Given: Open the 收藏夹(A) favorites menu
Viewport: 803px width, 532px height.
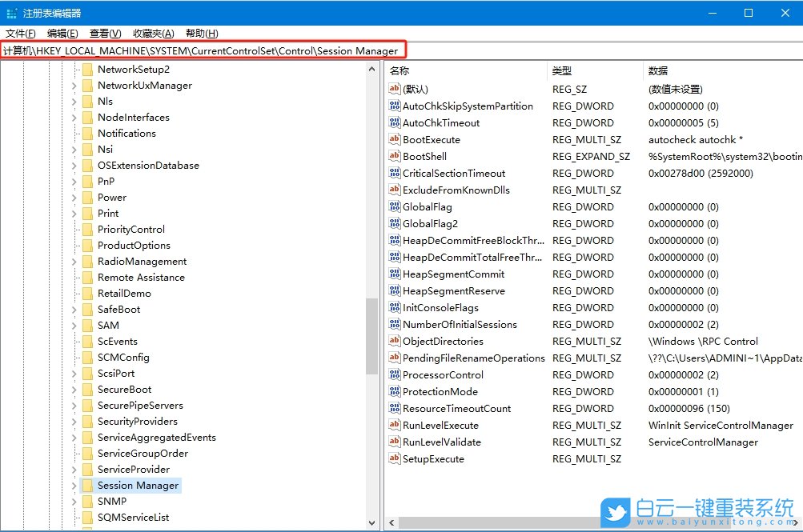Looking at the screenshot, I should click(154, 33).
